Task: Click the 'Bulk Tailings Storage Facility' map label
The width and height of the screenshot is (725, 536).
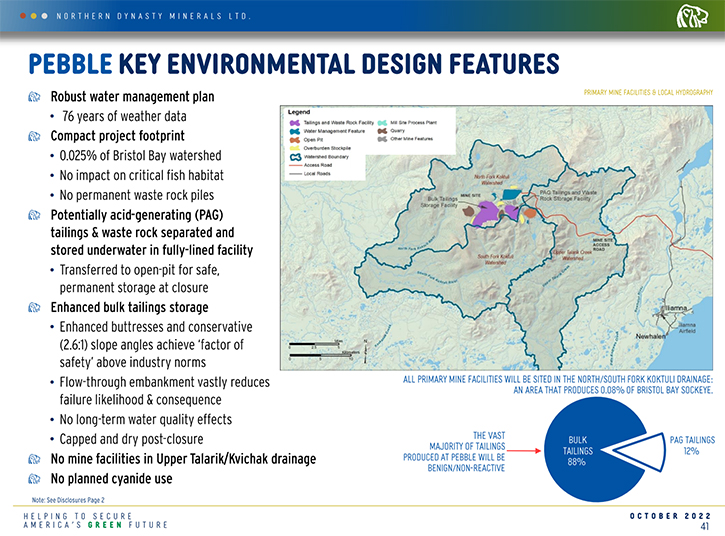Action: (x=439, y=202)
